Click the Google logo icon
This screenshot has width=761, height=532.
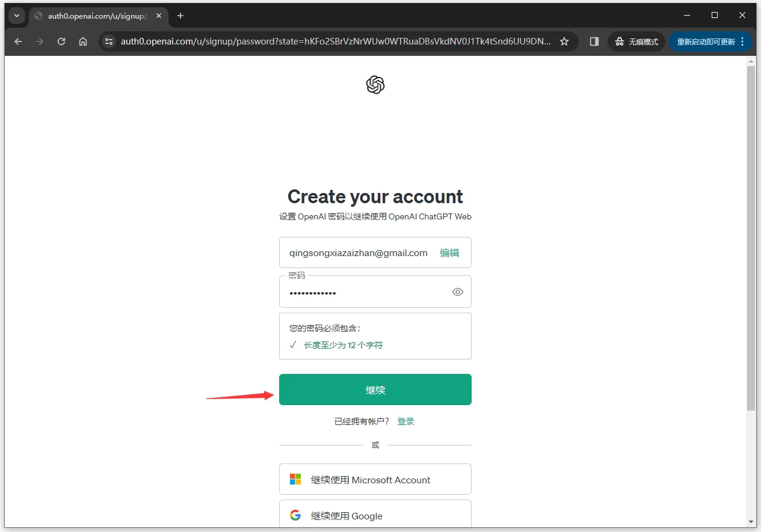point(295,515)
